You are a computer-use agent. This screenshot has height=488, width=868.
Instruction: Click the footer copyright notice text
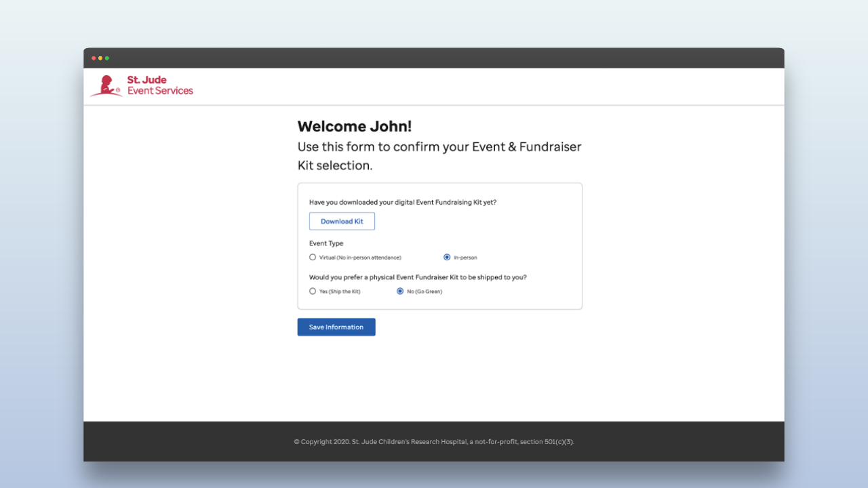pos(434,442)
